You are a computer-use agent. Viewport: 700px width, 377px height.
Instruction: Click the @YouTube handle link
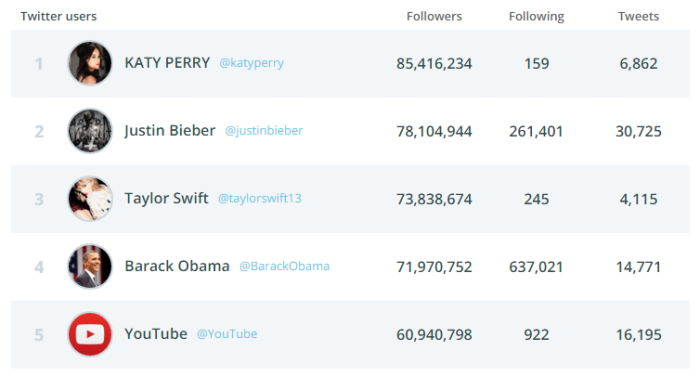pyautogui.click(x=227, y=334)
